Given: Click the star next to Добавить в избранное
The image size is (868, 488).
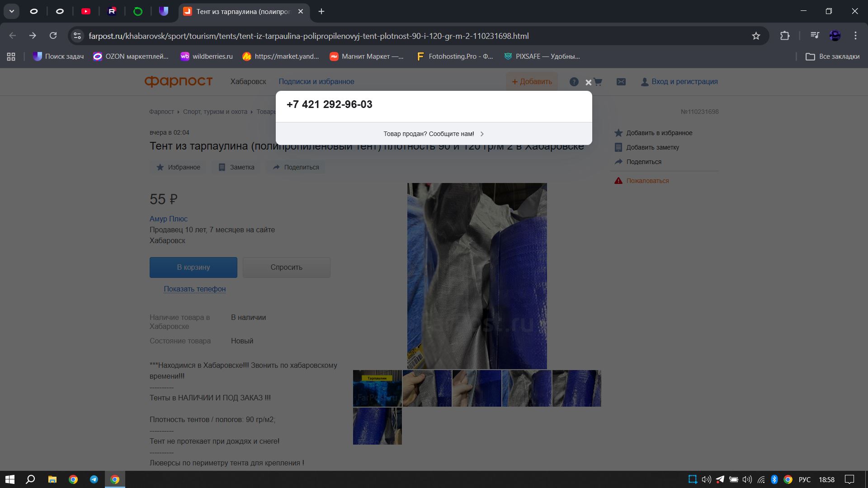Looking at the screenshot, I should (618, 133).
